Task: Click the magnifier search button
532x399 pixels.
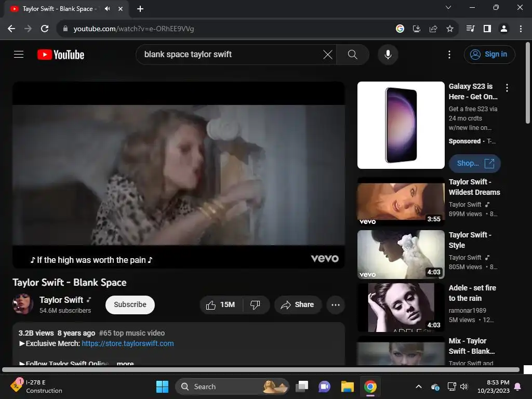Action: click(353, 54)
